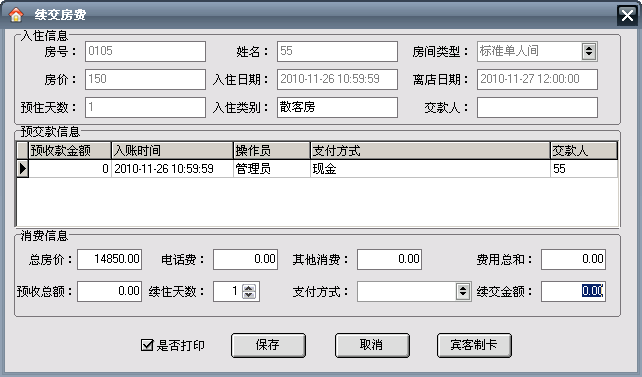Click the 费用总和 amount field
The width and height of the screenshot is (642, 377).
pos(573,260)
